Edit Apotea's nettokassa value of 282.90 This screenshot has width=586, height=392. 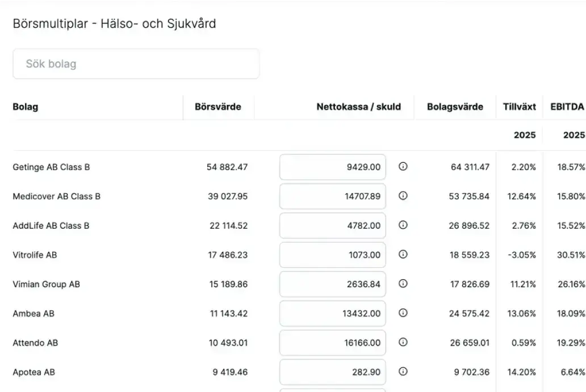point(332,372)
